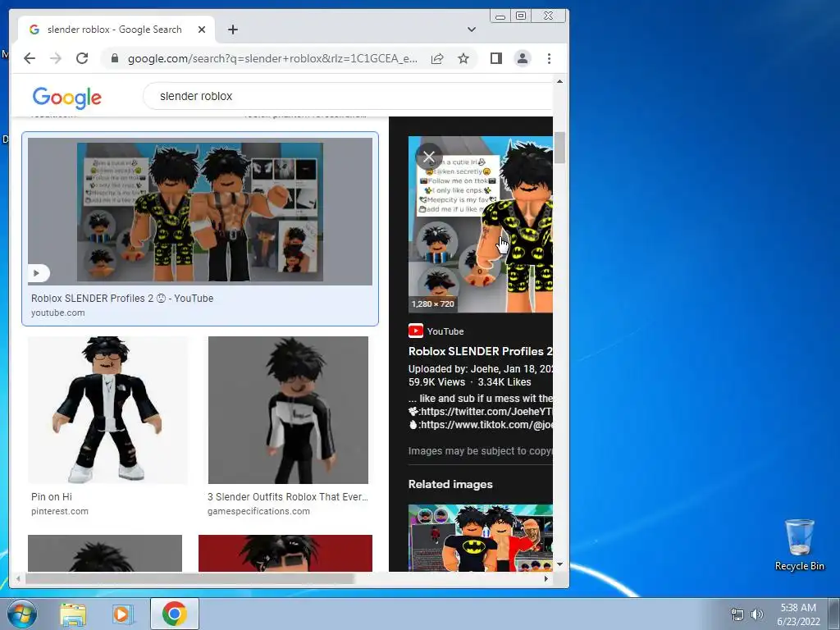Image resolution: width=840 pixels, height=630 pixels.
Task: Open the red-background slender image at bottom
Action: coord(285,553)
